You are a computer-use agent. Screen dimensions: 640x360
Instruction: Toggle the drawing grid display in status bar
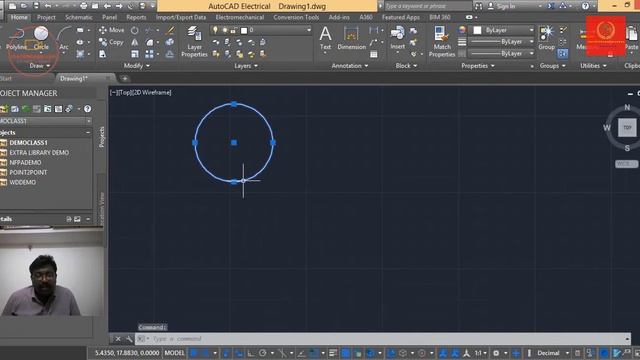coord(194,353)
